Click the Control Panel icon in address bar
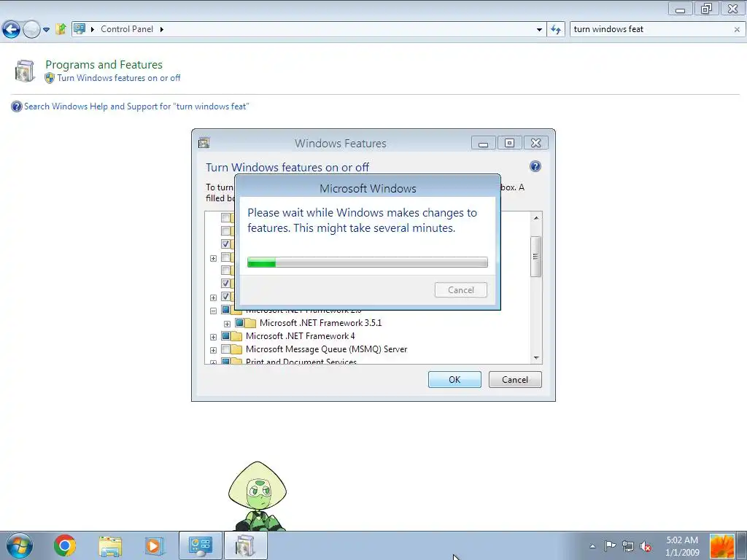Viewport: 747px width, 560px height. 80,29
